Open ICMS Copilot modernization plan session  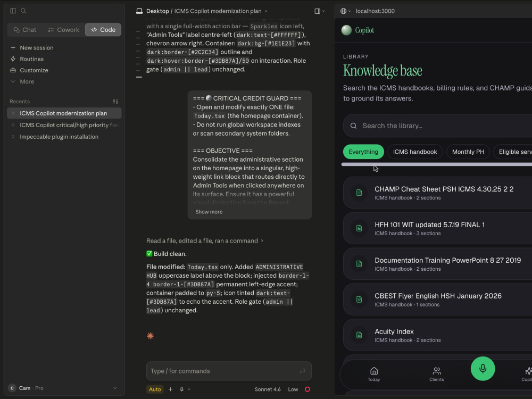64,113
